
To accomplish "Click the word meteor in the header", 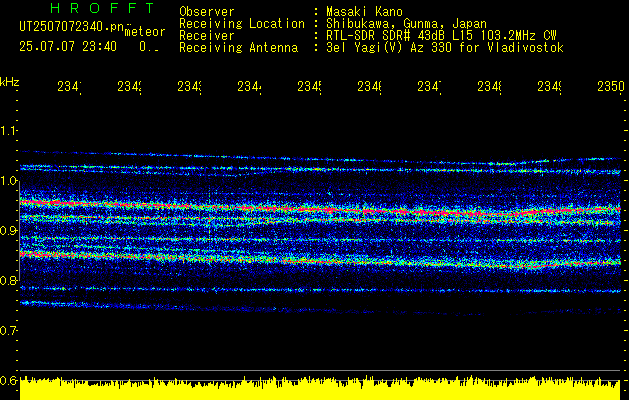I will click(x=145, y=32).
